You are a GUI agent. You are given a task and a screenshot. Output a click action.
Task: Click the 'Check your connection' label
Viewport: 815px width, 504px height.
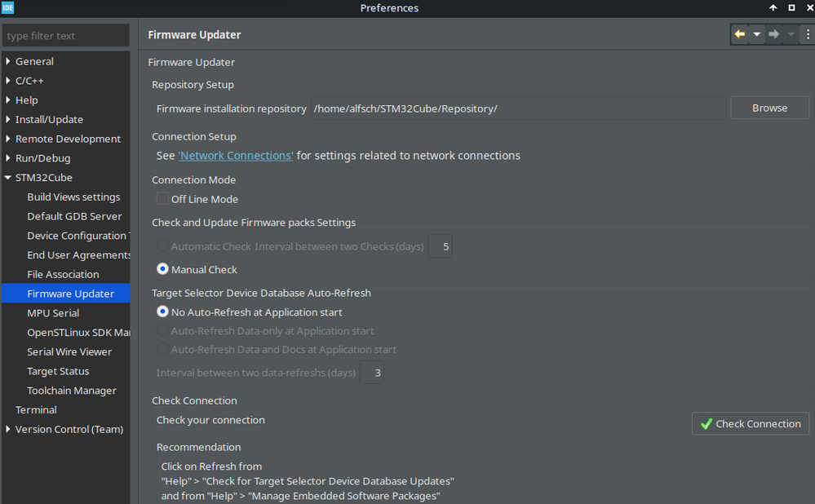coord(210,420)
